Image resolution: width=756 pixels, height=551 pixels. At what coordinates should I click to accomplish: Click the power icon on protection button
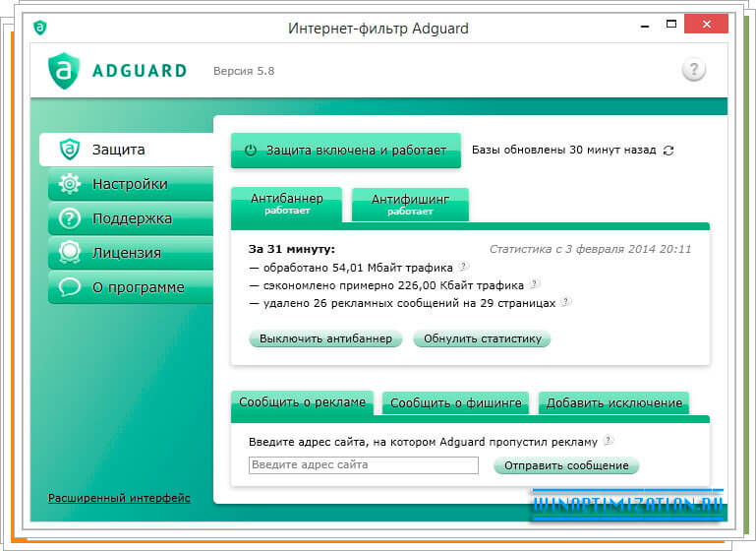[251, 151]
